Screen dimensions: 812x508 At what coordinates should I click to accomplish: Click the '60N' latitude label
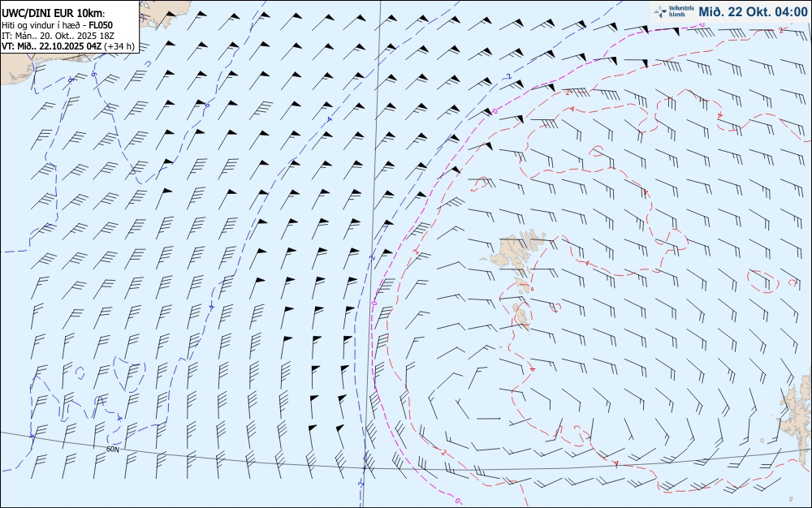click(x=113, y=450)
